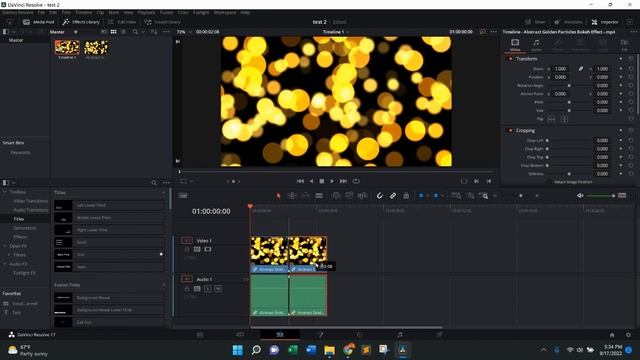Image resolution: width=640 pixels, height=360 pixels.
Task: Adjust the timeline volume slider
Action: 601,196
